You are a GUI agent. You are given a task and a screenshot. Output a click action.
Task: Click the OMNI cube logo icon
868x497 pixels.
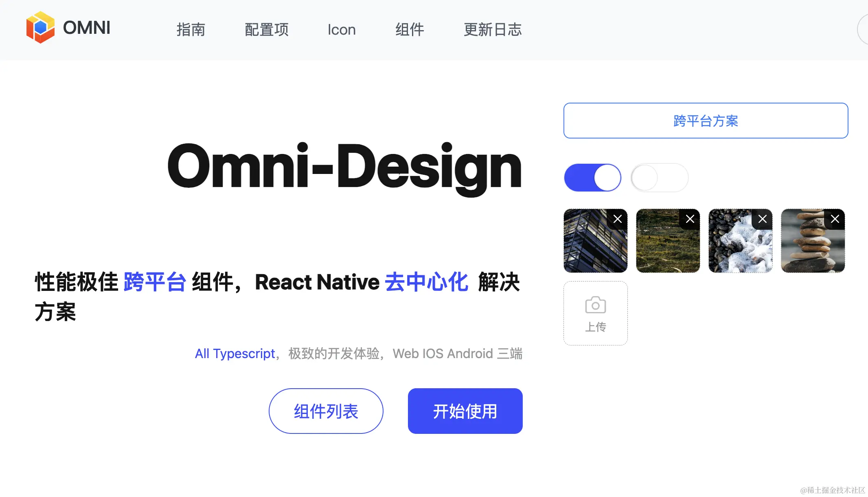40,27
